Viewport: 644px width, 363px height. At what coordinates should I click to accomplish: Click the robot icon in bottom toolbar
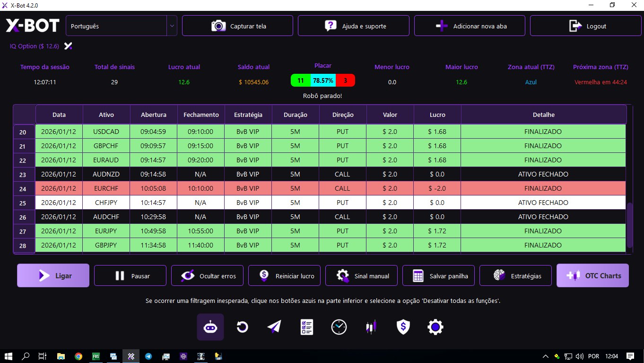click(210, 327)
